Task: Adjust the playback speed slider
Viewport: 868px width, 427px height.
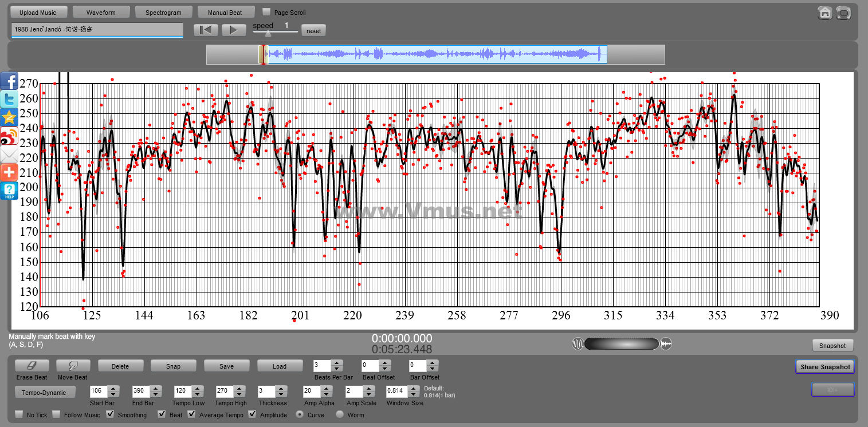Action: click(268, 34)
